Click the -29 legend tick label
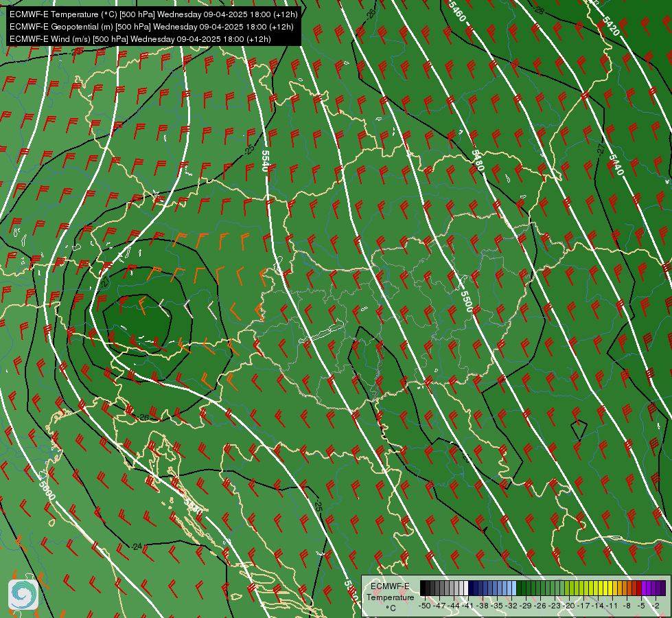 [x=526, y=606]
